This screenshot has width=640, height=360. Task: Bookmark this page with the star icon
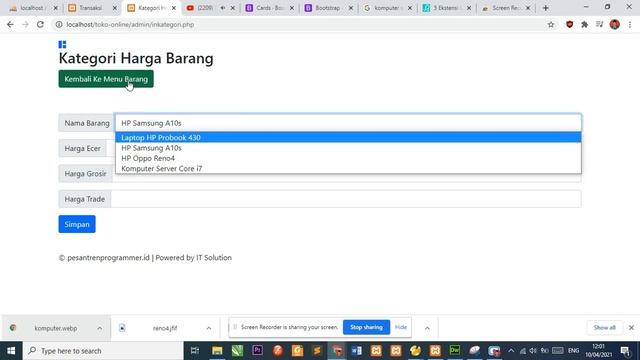(551, 24)
